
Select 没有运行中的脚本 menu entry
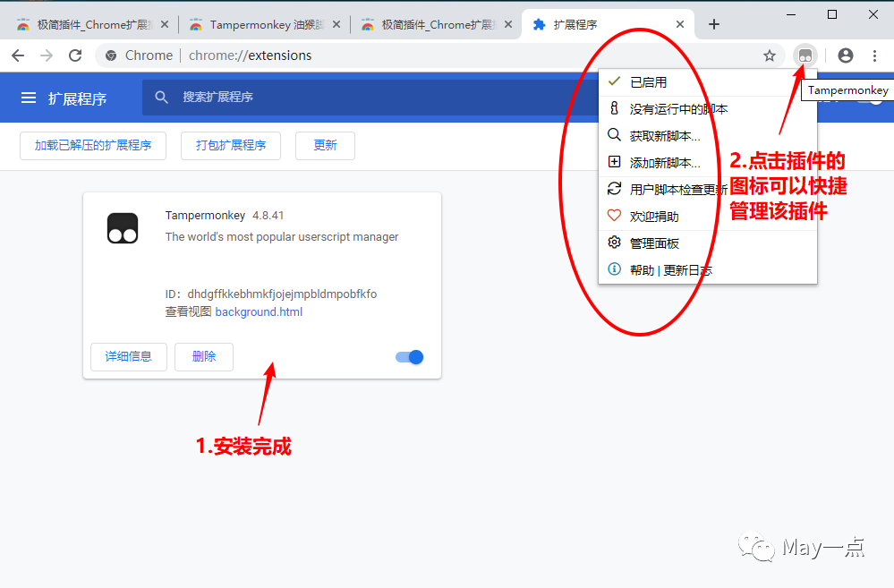[708, 109]
